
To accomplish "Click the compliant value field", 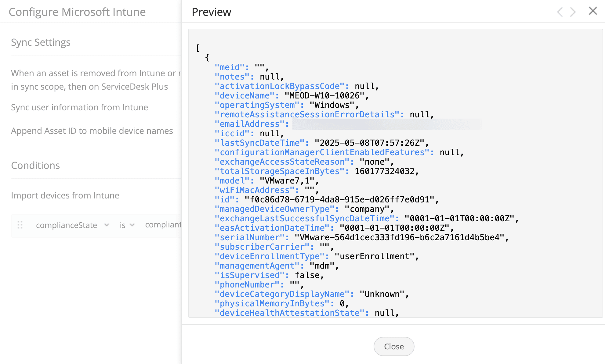I will pos(163,225).
